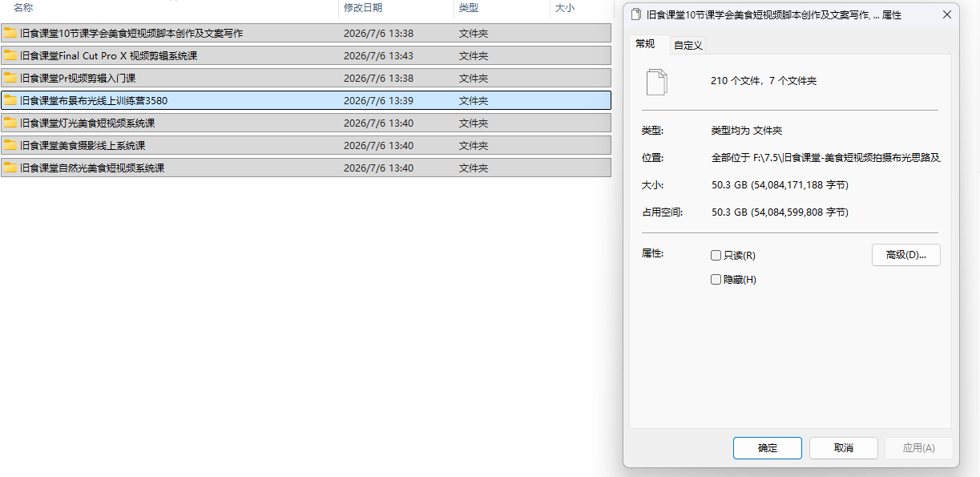The image size is (980, 477).
Task: Click the document icon in the 属性 dialog title bar
Action: click(636, 14)
